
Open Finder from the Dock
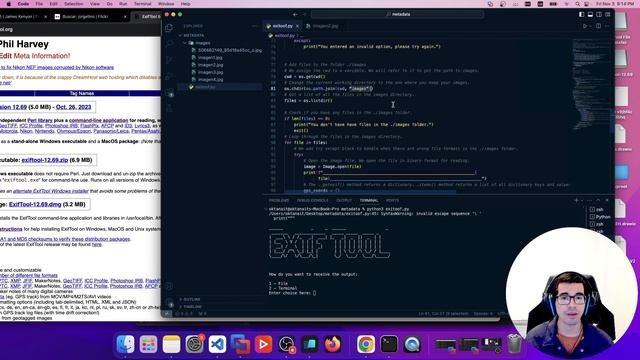(x=125, y=344)
